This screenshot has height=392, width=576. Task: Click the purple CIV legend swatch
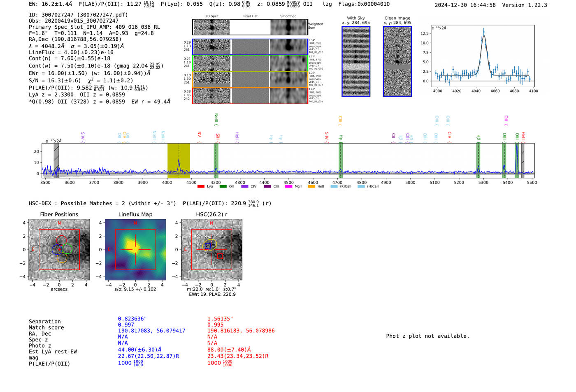[245, 187]
